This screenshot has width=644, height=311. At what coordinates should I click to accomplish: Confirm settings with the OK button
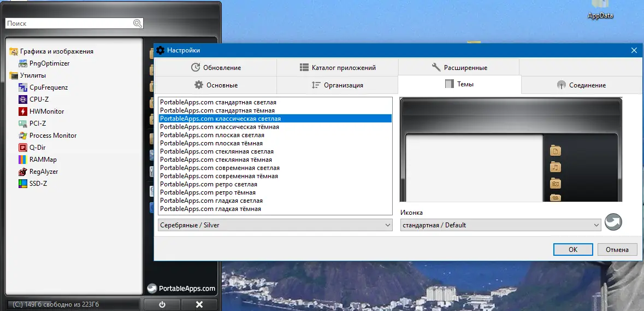coord(573,249)
